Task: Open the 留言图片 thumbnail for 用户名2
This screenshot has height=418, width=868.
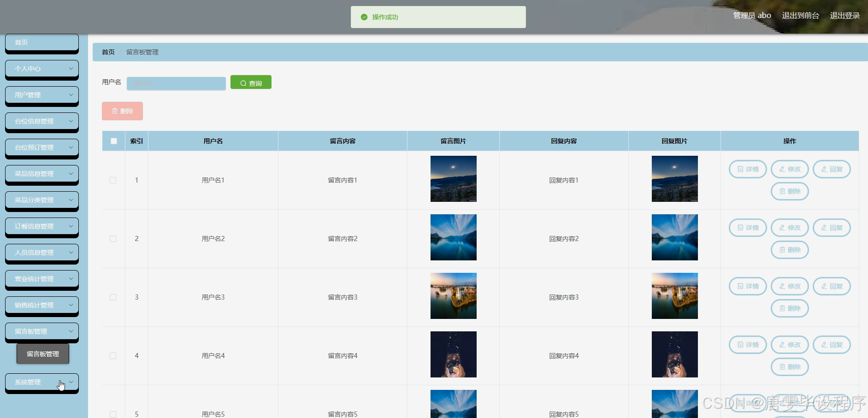Action: 454,237
